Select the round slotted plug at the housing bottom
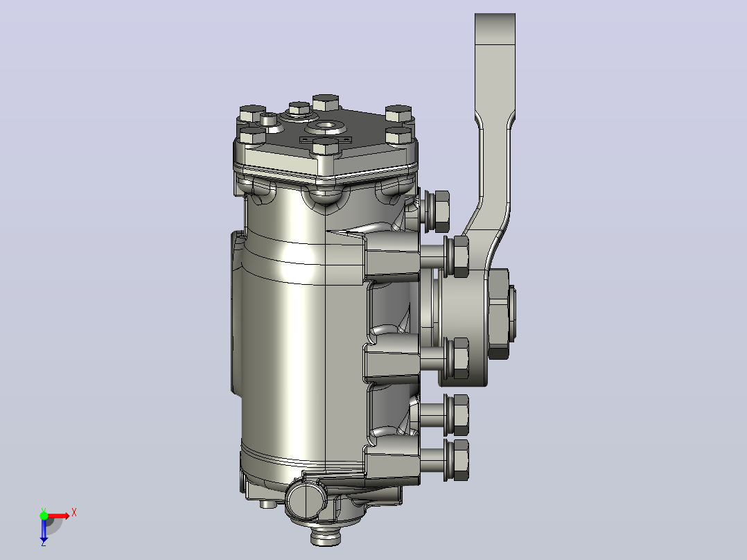 [x=306, y=500]
